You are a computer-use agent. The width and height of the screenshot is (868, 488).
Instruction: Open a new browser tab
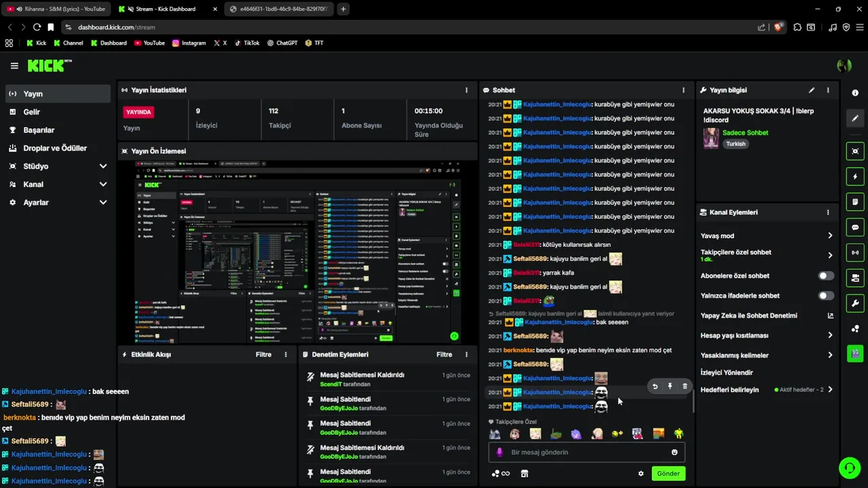coord(343,9)
